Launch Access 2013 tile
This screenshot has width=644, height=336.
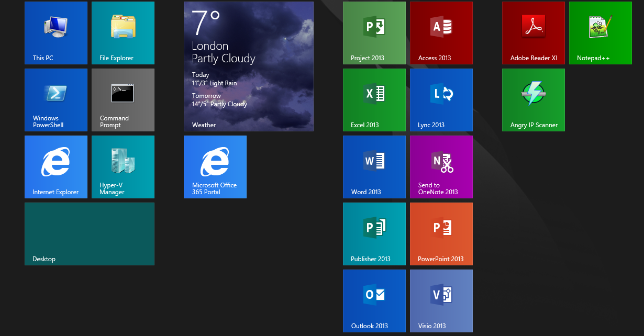[x=441, y=33]
